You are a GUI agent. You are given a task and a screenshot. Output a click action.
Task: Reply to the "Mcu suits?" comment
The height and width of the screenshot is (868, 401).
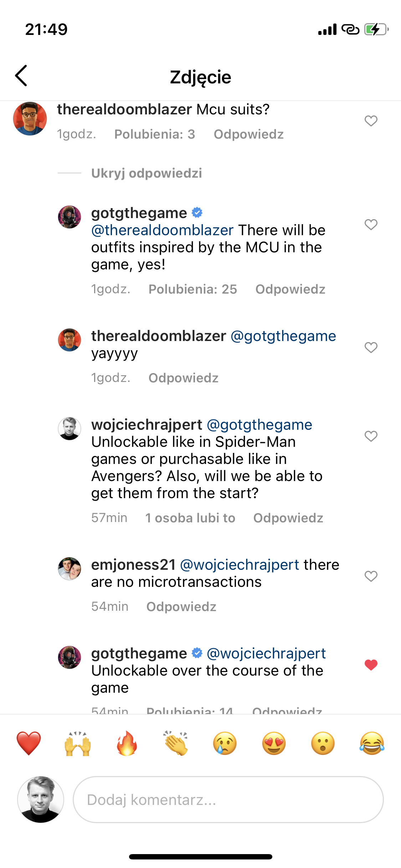pyautogui.click(x=248, y=134)
